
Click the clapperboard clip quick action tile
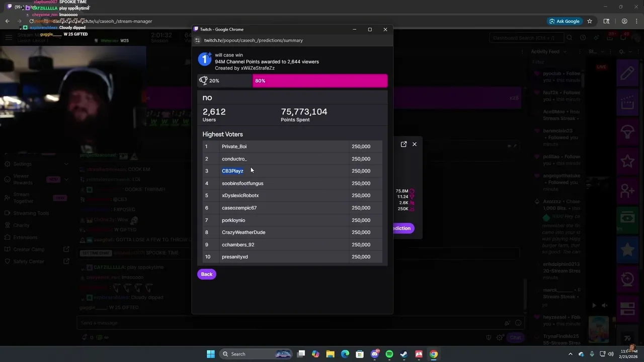click(627, 103)
